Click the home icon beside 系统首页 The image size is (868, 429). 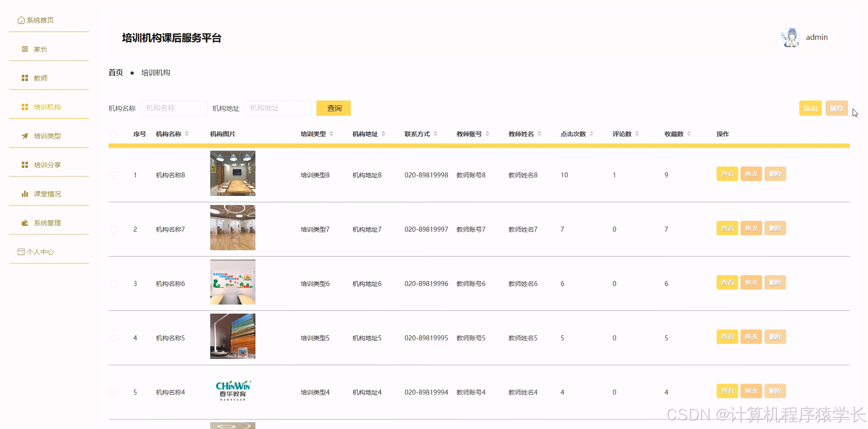point(21,20)
